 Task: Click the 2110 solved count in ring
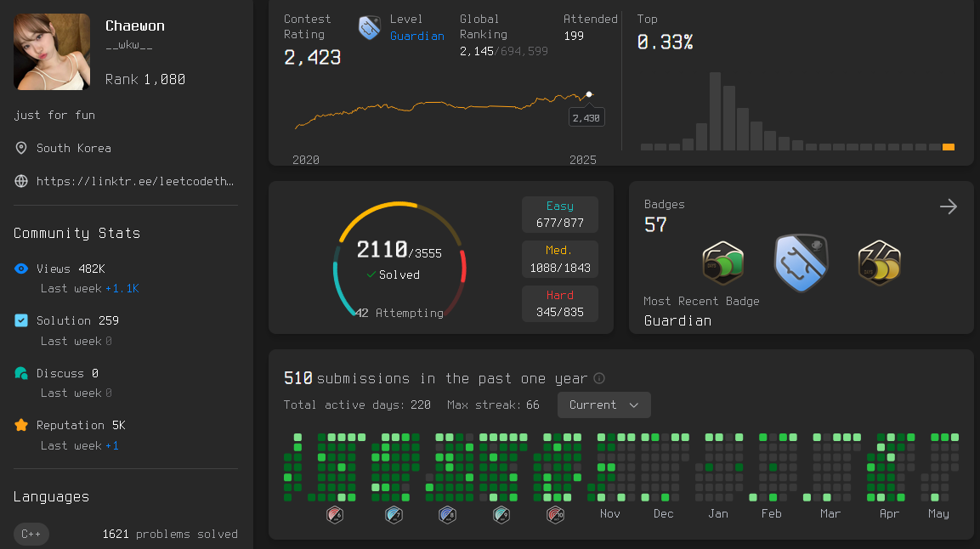tap(382, 250)
